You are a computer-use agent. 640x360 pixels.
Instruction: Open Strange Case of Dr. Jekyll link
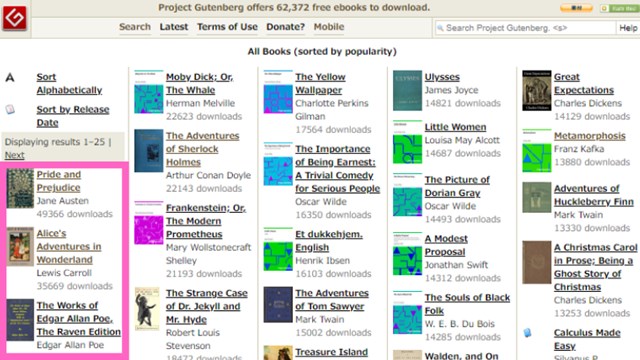tap(207, 306)
